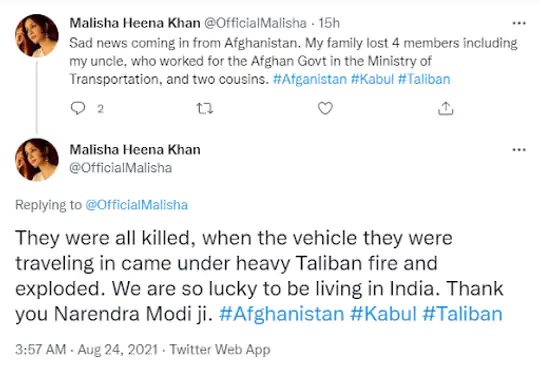The width and height of the screenshot is (540, 369).
Task: Click the Twitter Web App source label
Action: (x=220, y=349)
